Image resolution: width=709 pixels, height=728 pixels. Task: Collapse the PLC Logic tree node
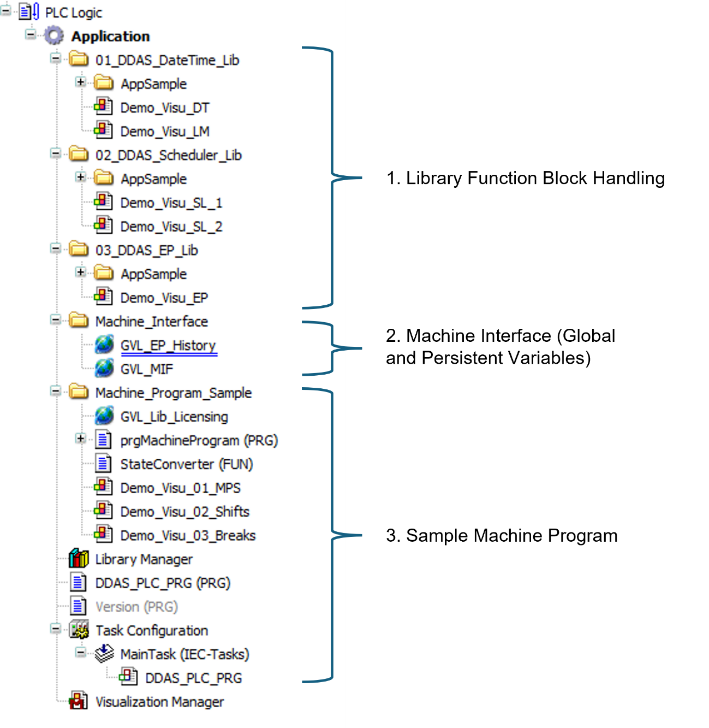click(6, 10)
